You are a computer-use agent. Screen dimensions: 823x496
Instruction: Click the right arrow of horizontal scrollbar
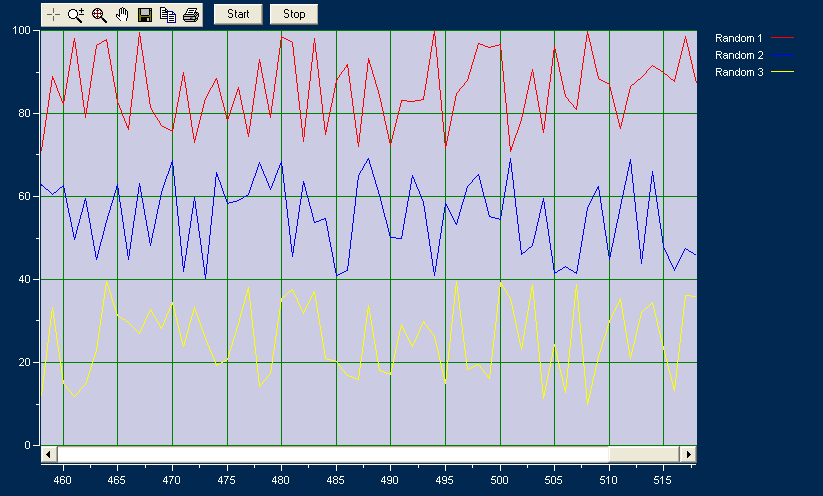pos(689,454)
